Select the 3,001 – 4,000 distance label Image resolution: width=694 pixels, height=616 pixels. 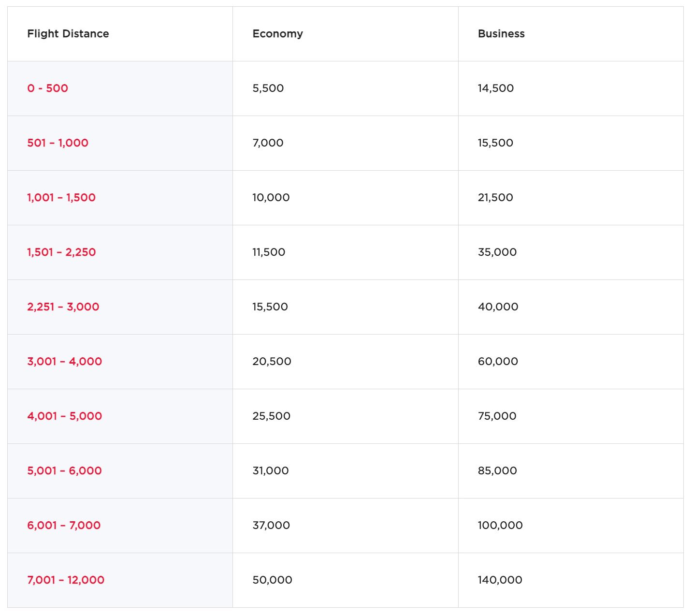tap(65, 362)
